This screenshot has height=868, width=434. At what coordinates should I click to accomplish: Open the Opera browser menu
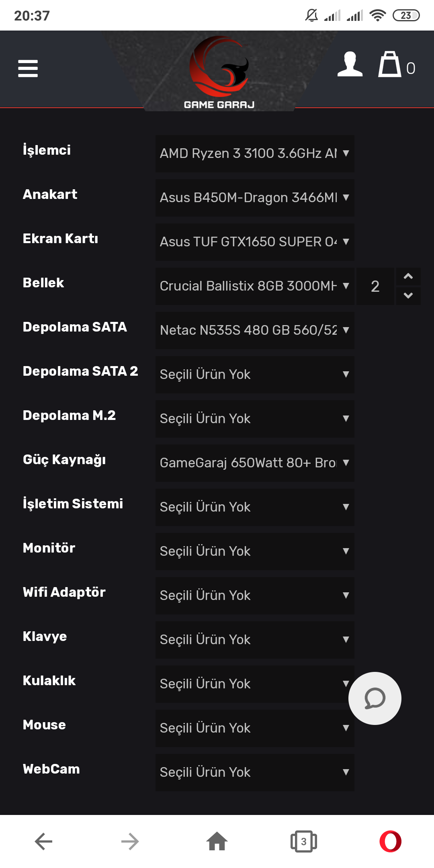[x=391, y=841]
